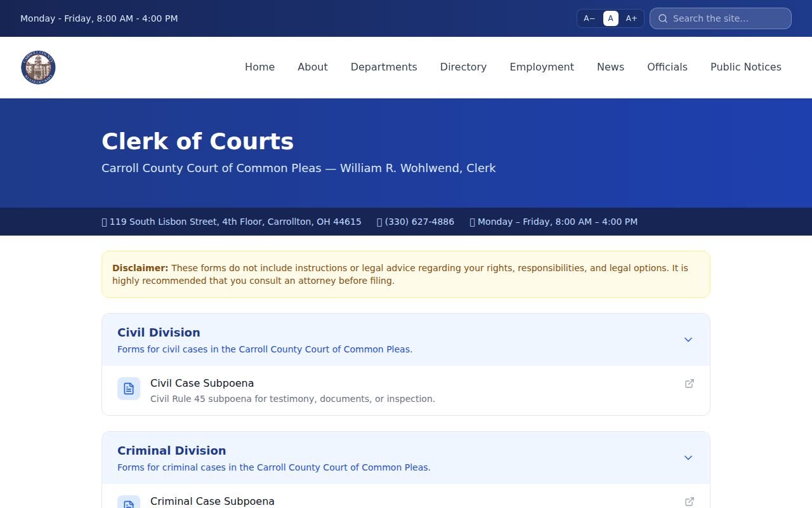Reset font size with the A button

[x=611, y=18]
